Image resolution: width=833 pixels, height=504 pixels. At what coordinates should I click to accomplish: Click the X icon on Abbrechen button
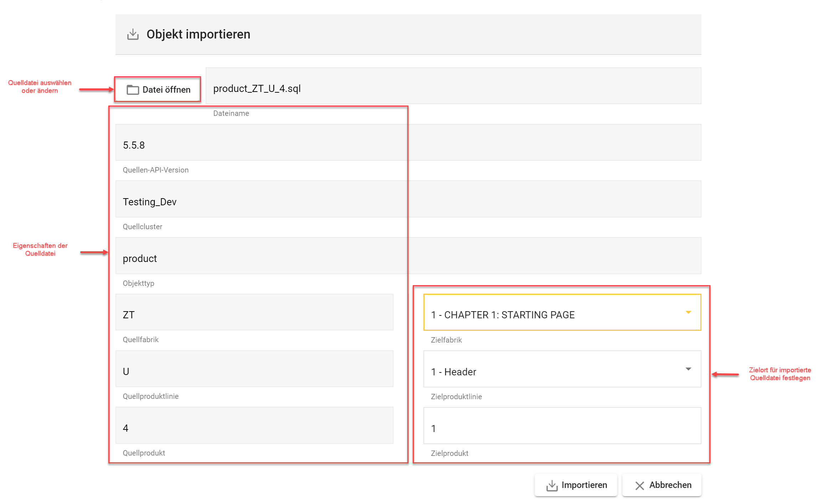point(639,485)
